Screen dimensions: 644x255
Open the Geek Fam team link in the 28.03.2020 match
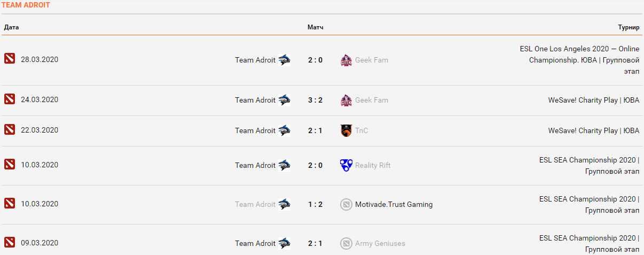click(x=372, y=60)
